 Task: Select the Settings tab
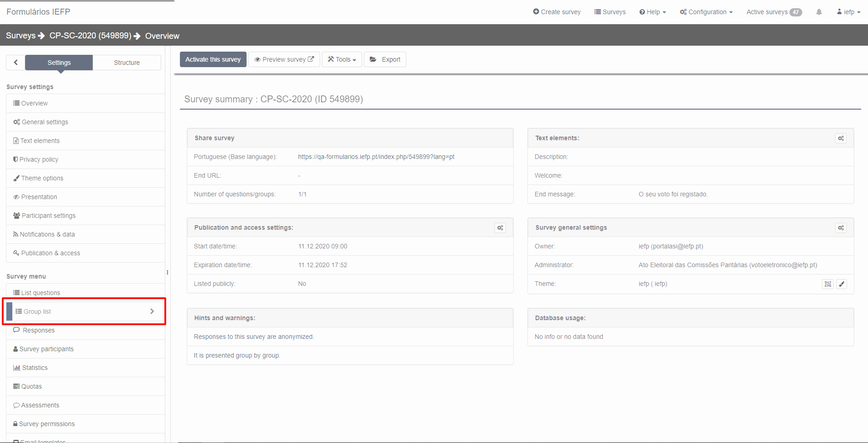pos(59,63)
